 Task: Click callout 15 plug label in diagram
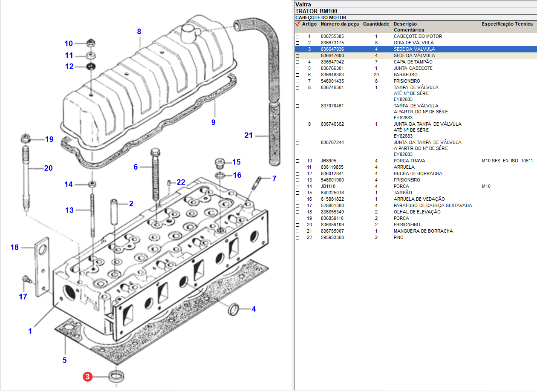[236, 162]
